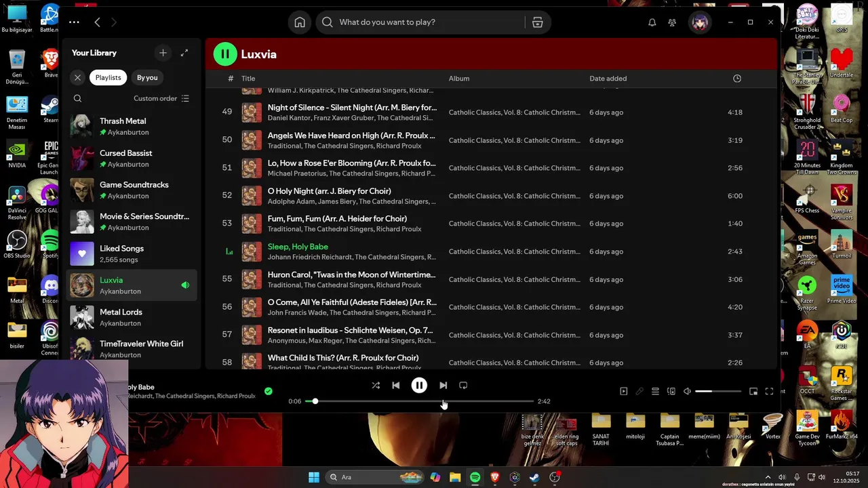Click Luxvia playlist title in header
The height and width of the screenshot is (488, 868).
pos(258,54)
